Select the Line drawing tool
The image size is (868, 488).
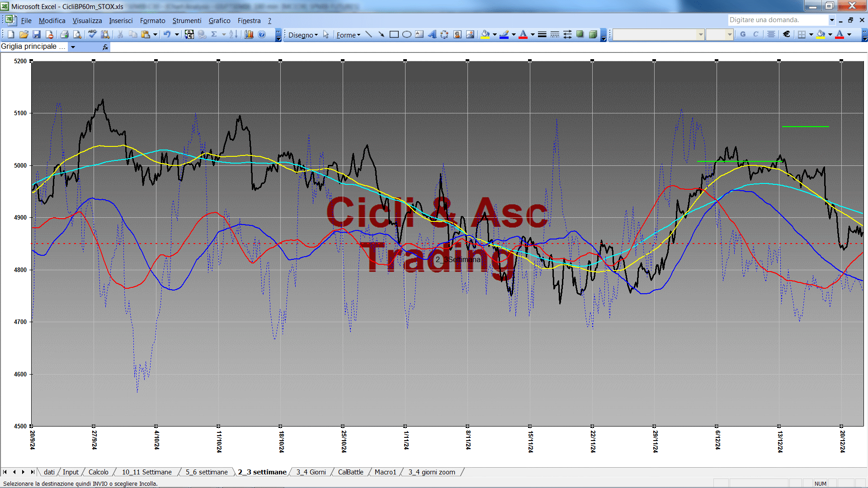tap(369, 34)
